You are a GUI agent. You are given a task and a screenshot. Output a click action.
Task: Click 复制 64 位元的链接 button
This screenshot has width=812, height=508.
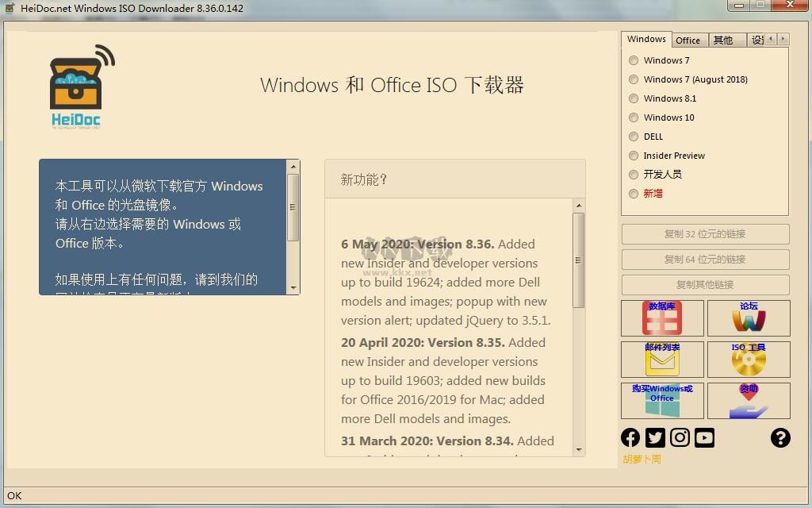pos(705,260)
